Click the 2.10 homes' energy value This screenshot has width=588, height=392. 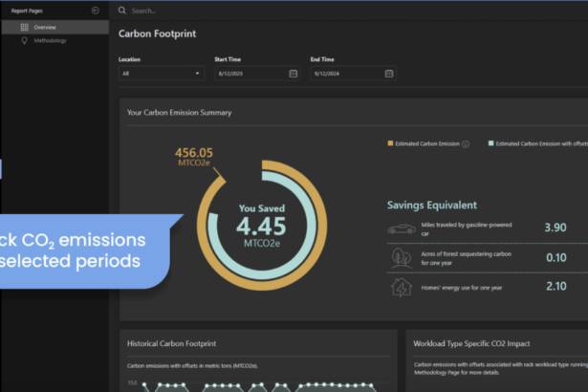click(556, 286)
